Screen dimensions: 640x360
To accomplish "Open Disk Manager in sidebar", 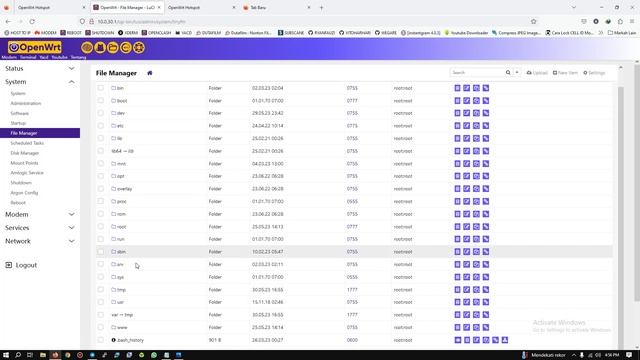I will [24, 153].
